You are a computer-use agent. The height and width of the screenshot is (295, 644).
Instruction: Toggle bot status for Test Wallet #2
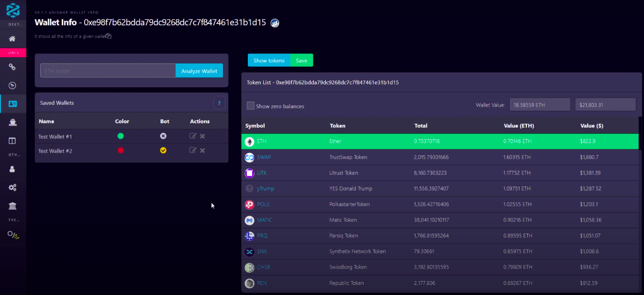click(x=163, y=150)
